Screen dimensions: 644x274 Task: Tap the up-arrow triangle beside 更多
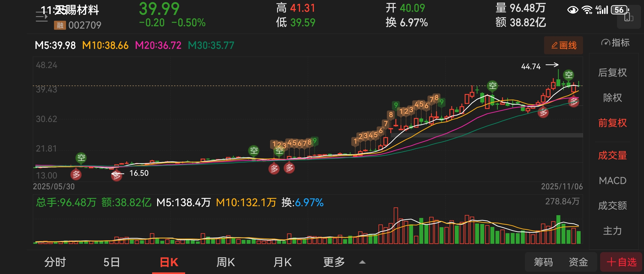point(362,262)
